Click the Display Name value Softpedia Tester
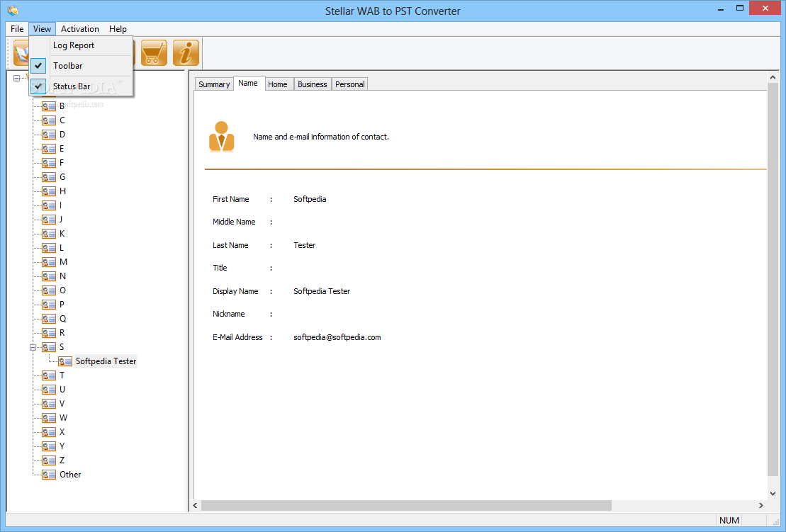786x532 pixels. [322, 291]
